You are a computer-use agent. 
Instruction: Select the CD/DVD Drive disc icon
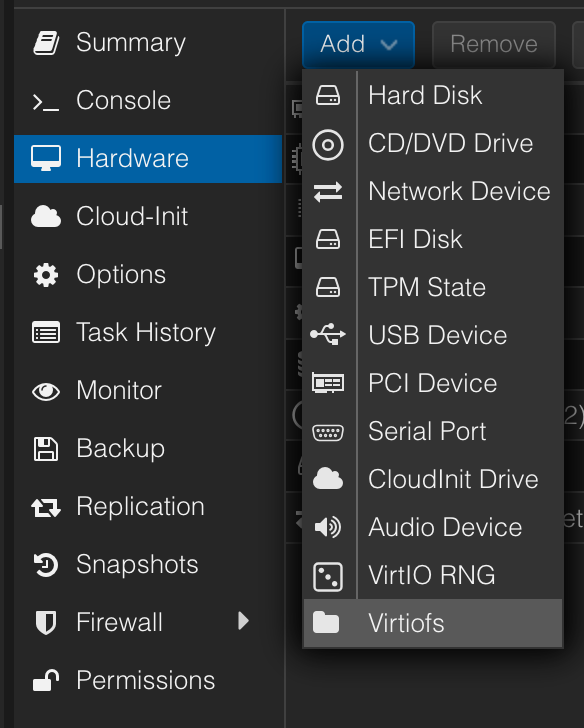click(x=328, y=145)
